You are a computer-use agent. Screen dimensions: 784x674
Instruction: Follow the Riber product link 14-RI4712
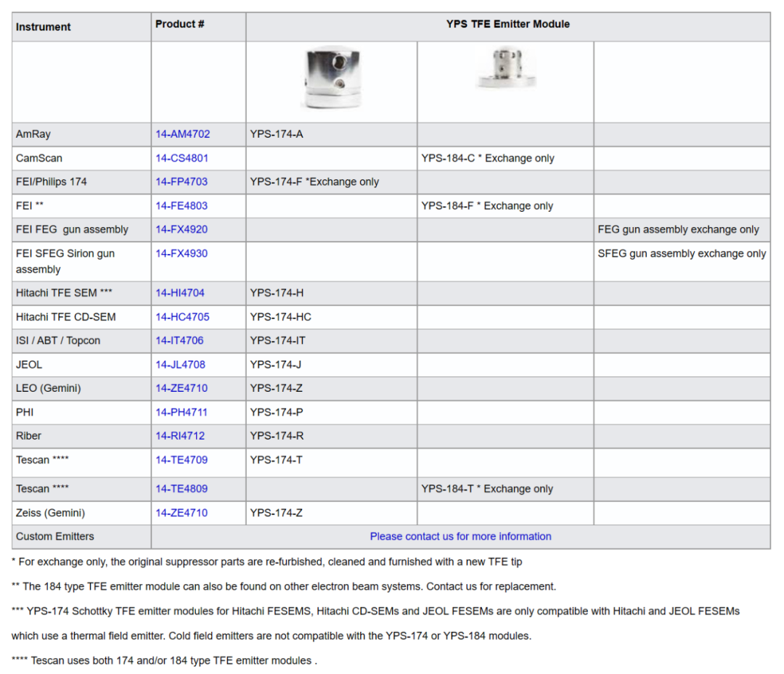[x=180, y=436]
